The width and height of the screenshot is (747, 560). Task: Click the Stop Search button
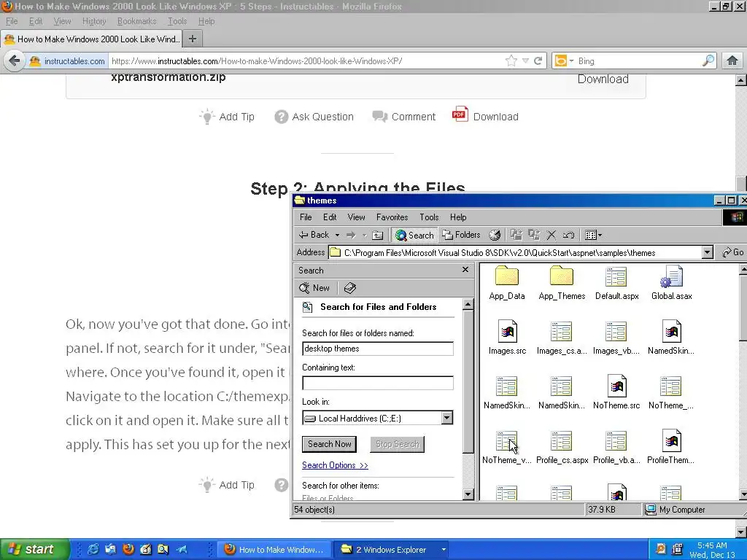pos(398,444)
